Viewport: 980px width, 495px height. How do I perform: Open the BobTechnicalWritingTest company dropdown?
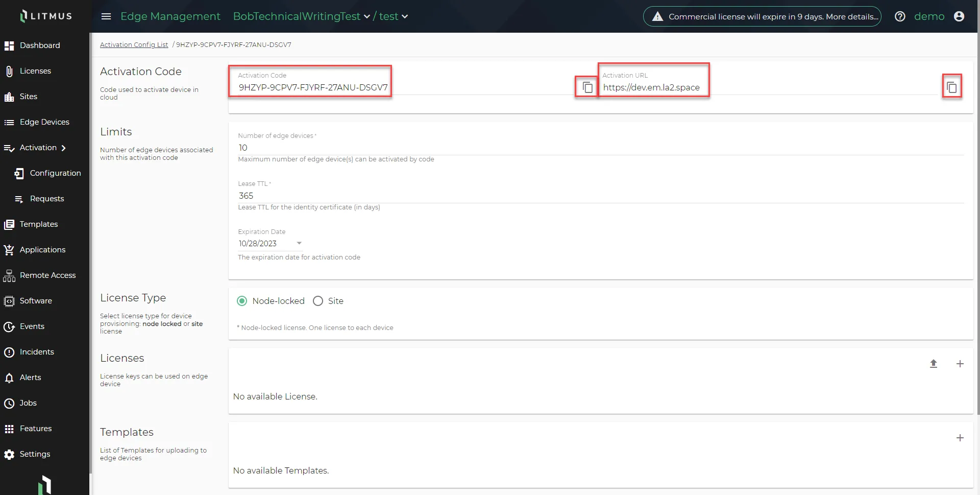coord(301,16)
